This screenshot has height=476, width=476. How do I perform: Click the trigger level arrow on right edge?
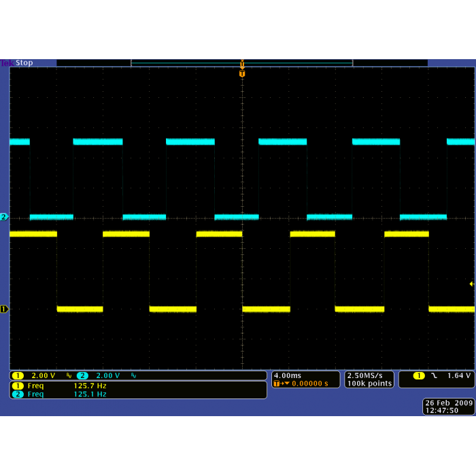pyautogui.click(x=471, y=284)
